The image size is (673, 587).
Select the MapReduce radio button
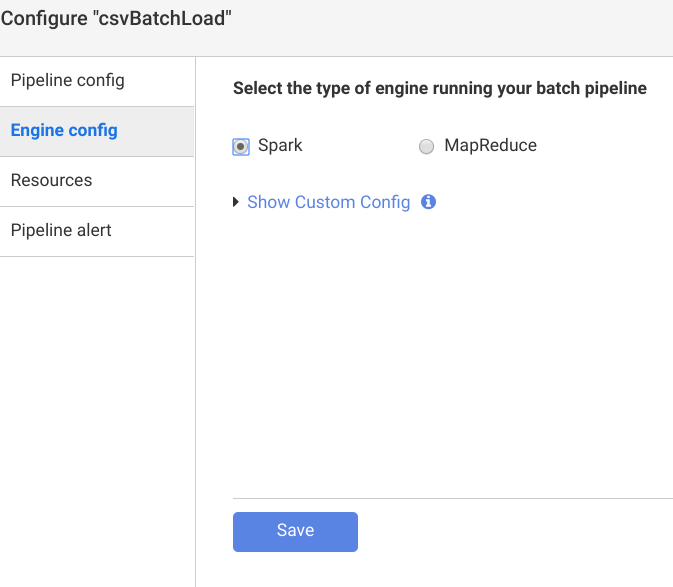(426, 147)
